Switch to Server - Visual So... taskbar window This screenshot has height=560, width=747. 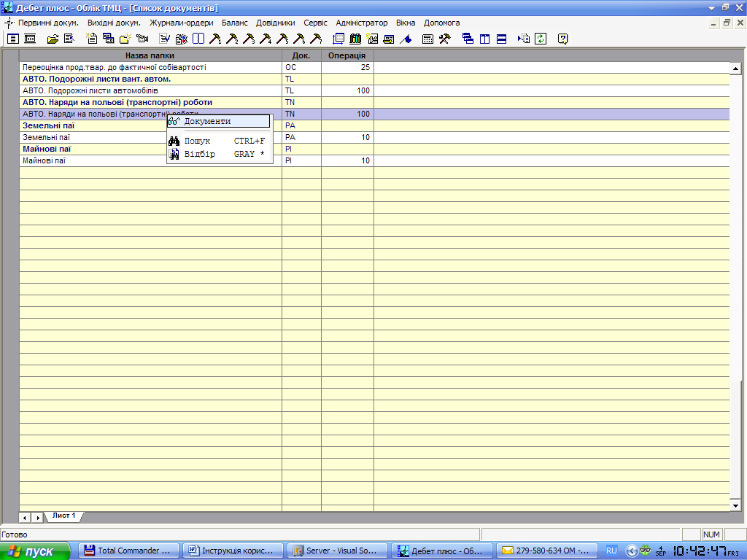click(x=337, y=551)
